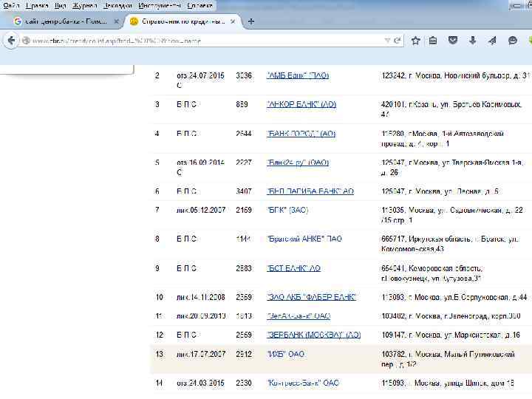The width and height of the screenshot is (532, 399).
Task: Close the Google search tab
Action: point(116,21)
